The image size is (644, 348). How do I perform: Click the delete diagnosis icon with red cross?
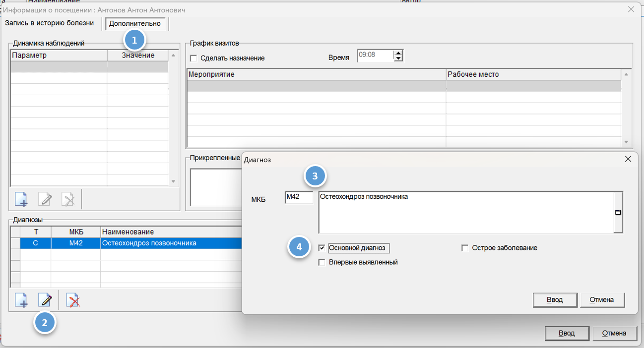73,300
